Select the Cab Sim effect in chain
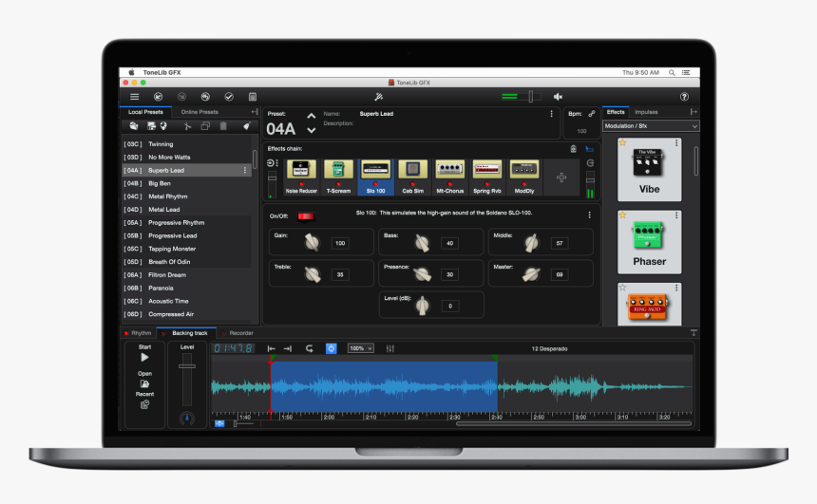This screenshot has width=817, height=504. (412, 177)
